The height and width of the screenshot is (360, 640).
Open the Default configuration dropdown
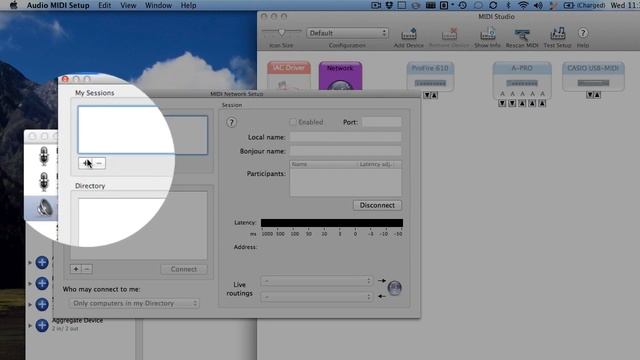tap(347, 33)
